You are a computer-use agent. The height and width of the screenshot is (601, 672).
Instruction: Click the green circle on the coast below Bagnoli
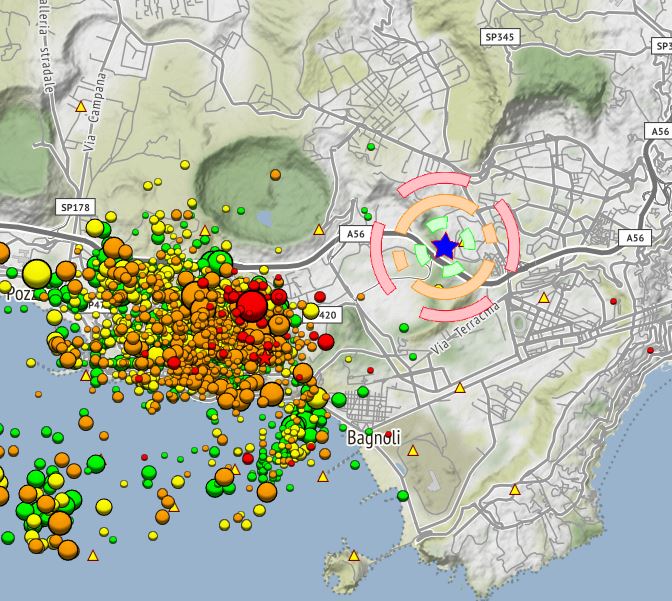pos(402,496)
